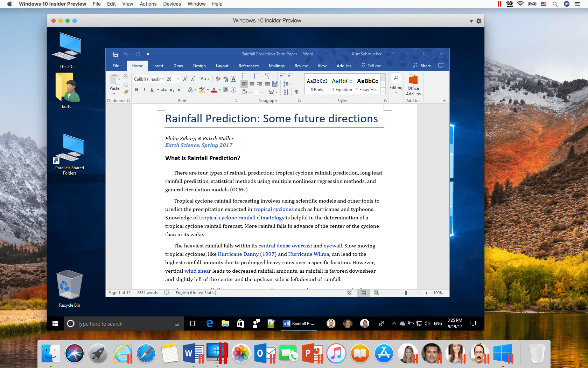Apply character border (boxed A) icon

[233, 79]
